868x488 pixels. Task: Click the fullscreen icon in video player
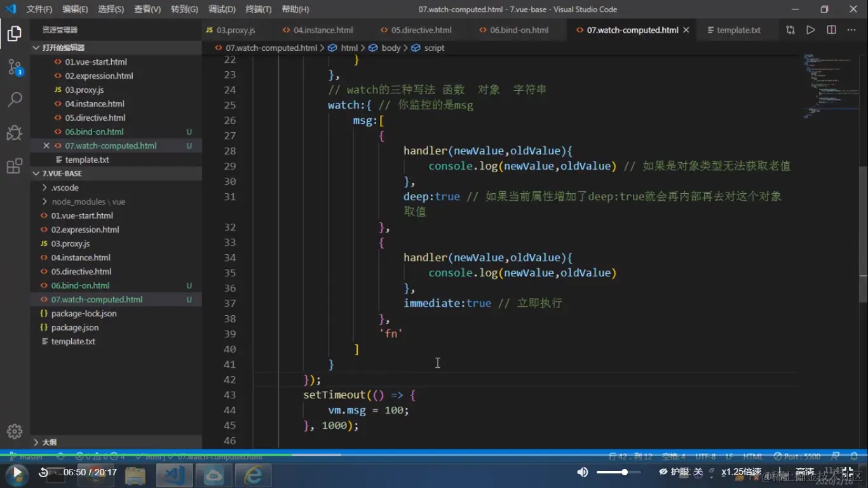(x=847, y=472)
